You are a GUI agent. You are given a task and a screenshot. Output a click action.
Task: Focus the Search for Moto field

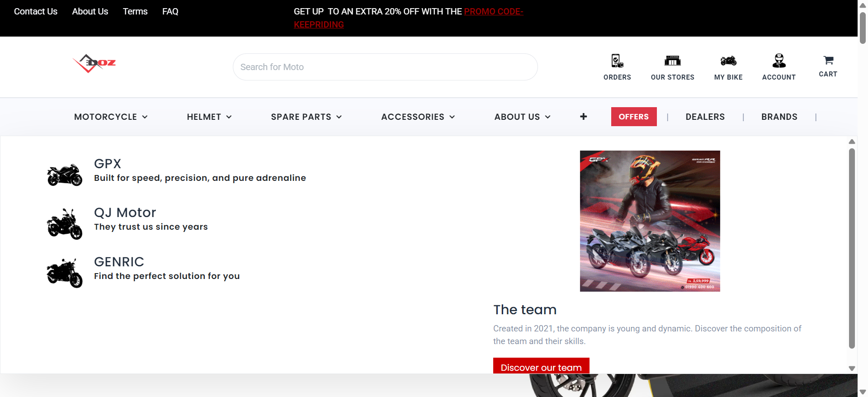(385, 67)
